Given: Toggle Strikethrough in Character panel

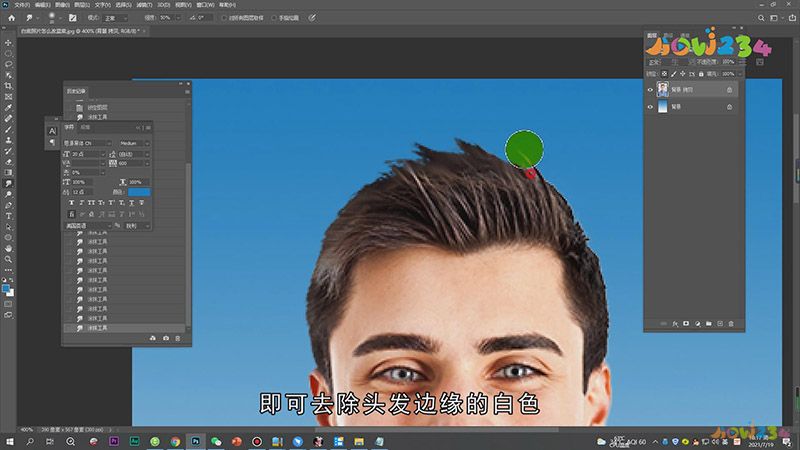Looking at the screenshot, I should coord(141,203).
